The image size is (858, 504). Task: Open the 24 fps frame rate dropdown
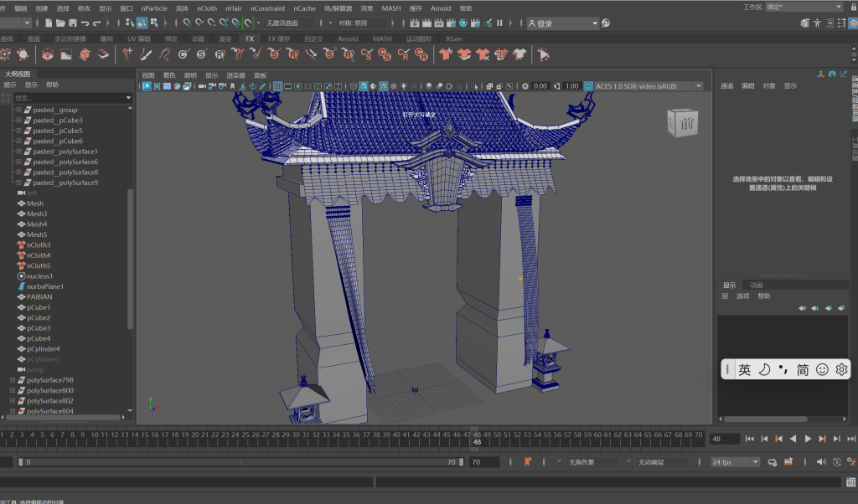[735, 462]
